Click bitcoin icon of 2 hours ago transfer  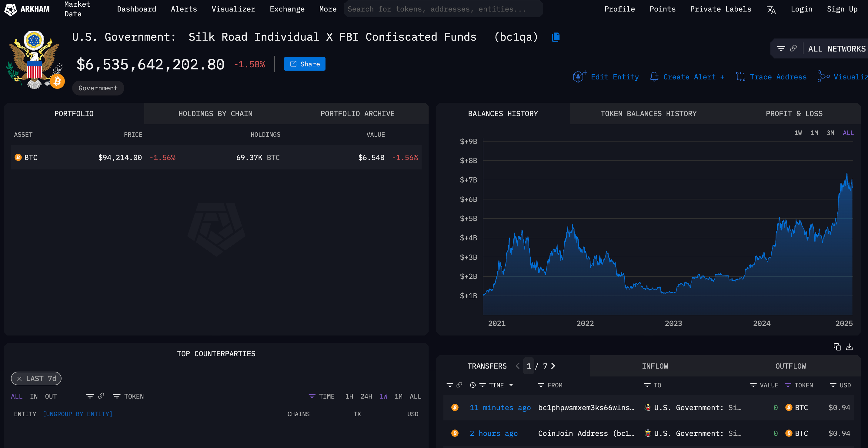point(455,433)
